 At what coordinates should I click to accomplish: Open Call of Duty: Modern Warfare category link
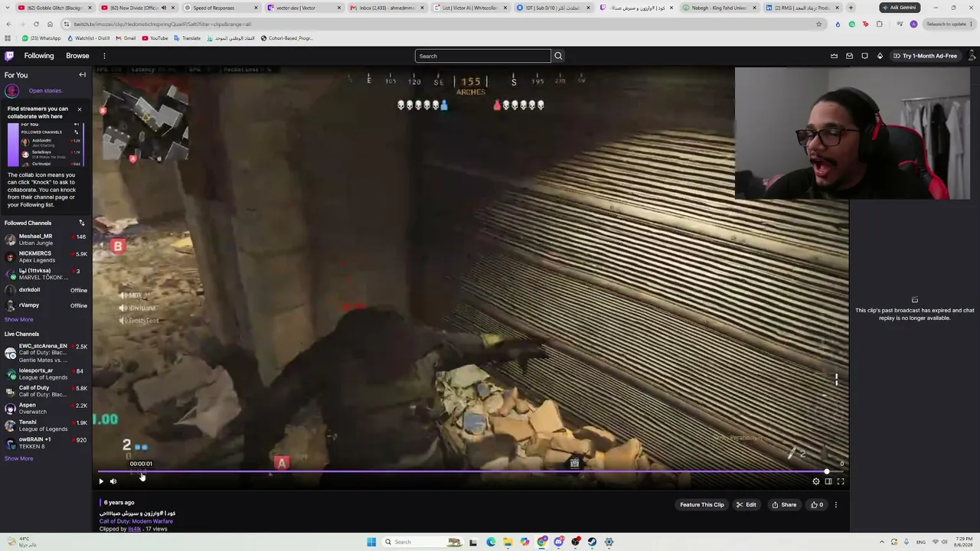point(136,521)
